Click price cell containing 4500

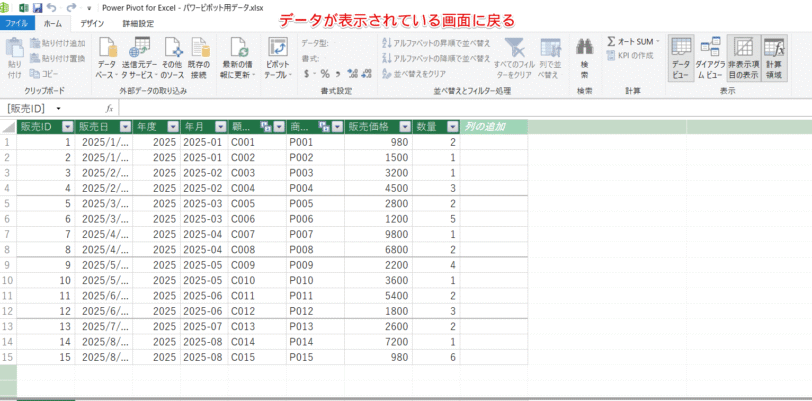[379, 188]
